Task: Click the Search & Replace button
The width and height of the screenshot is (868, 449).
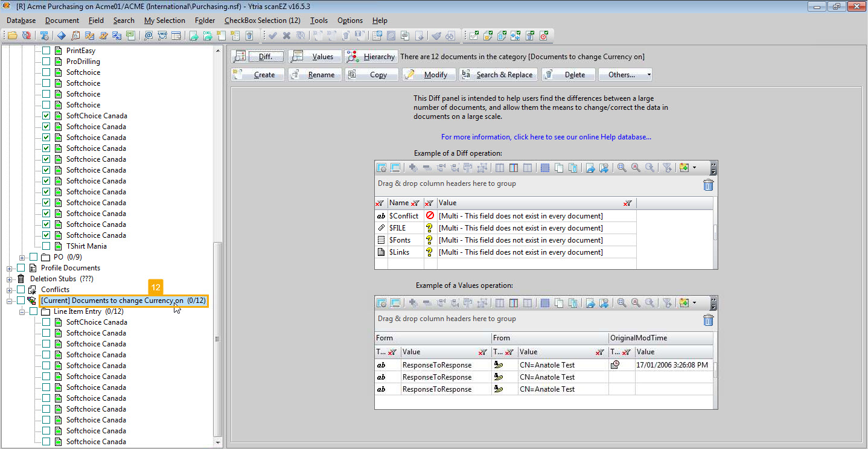Action: (x=498, y=74)
